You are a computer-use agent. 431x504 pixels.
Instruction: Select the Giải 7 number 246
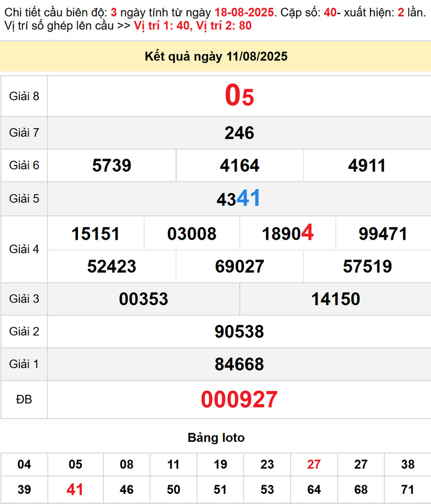[239, 133]
